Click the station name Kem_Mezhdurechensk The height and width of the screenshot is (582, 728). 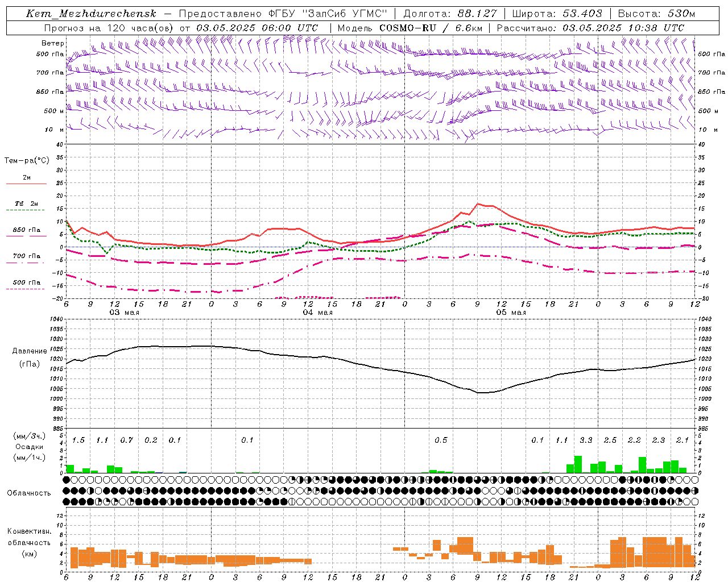click(x=91, y=14)
